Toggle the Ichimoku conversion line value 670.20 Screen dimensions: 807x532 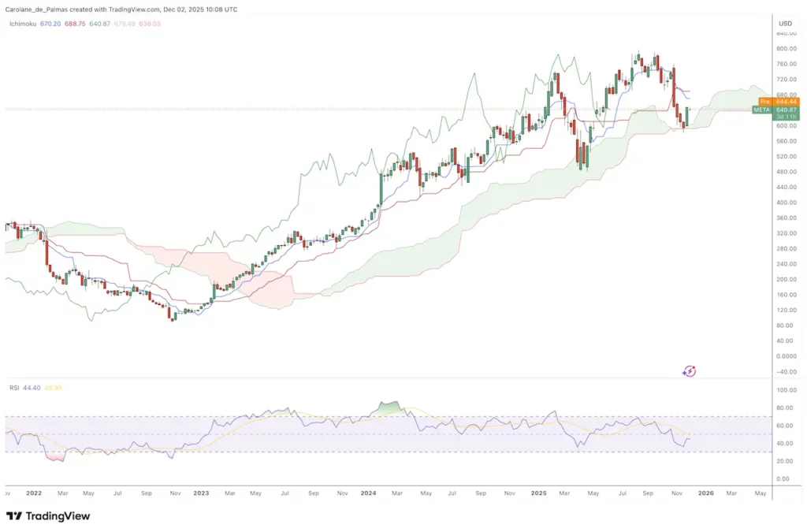(x=50, y=24)
